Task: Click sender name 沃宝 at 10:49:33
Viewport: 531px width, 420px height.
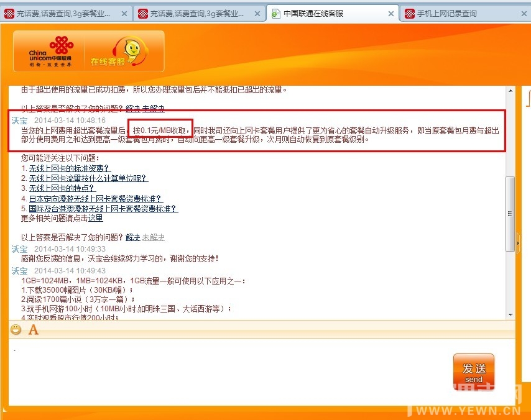Action: pos(19,249)
